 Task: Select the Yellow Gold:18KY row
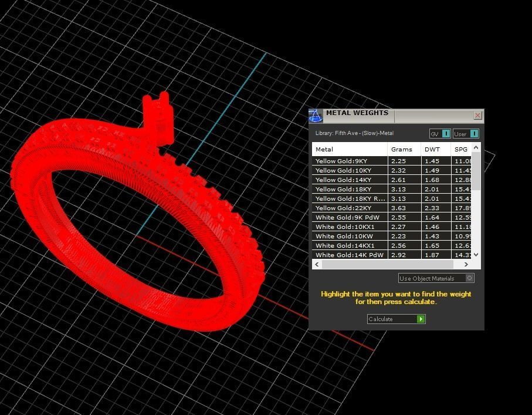392,189
